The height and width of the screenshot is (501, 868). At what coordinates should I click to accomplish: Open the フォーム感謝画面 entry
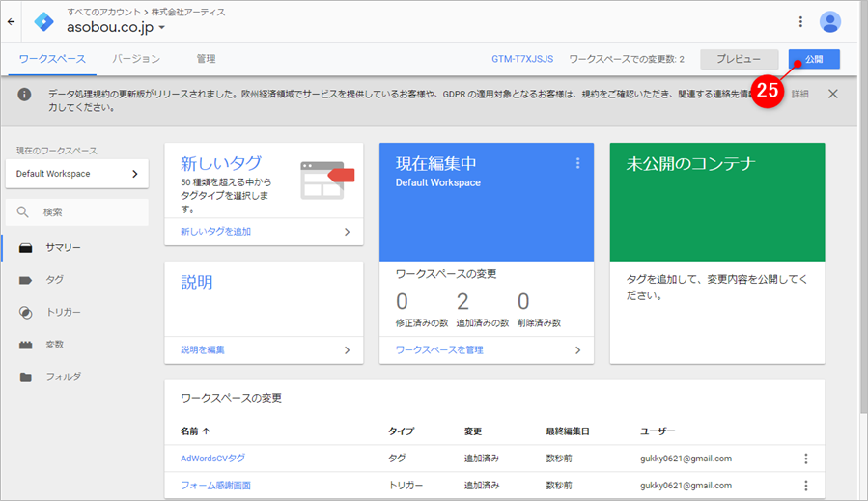pyautogui.click(x=215, y=486)
